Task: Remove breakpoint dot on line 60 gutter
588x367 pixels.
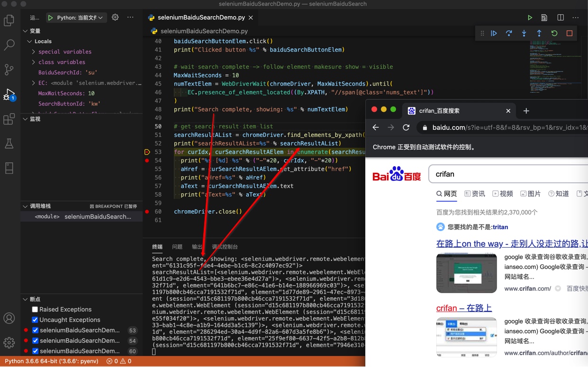Action: tap(147, 212)
